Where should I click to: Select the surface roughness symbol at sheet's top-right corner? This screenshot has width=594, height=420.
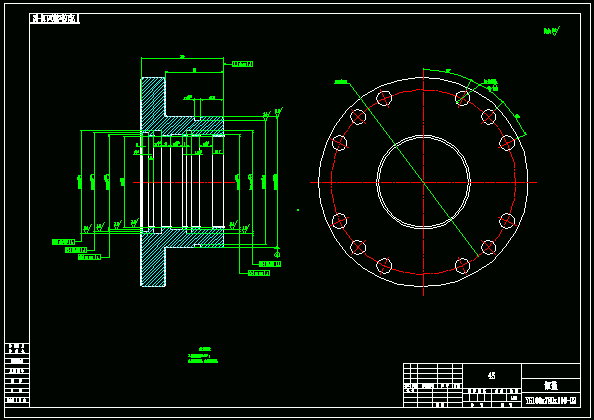[552, 31]
